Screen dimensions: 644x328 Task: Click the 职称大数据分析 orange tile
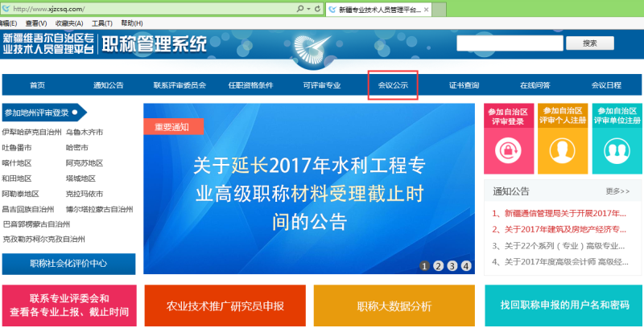[x=394, y=305]
